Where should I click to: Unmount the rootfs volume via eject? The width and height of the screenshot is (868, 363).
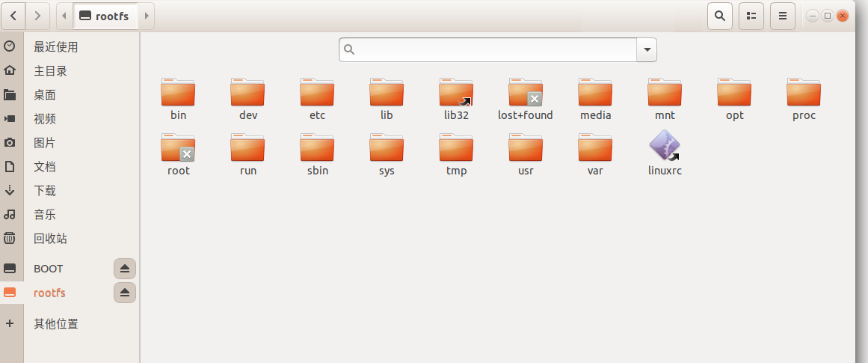point(125,293)
